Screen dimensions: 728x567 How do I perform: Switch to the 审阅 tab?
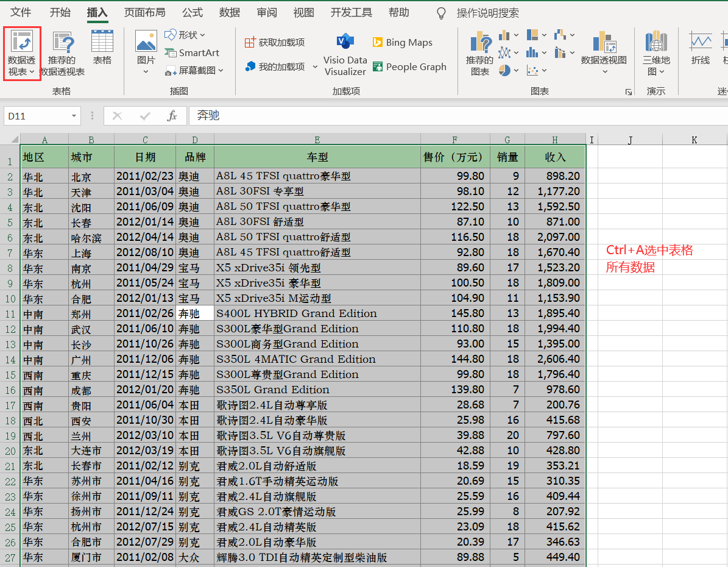266,13
